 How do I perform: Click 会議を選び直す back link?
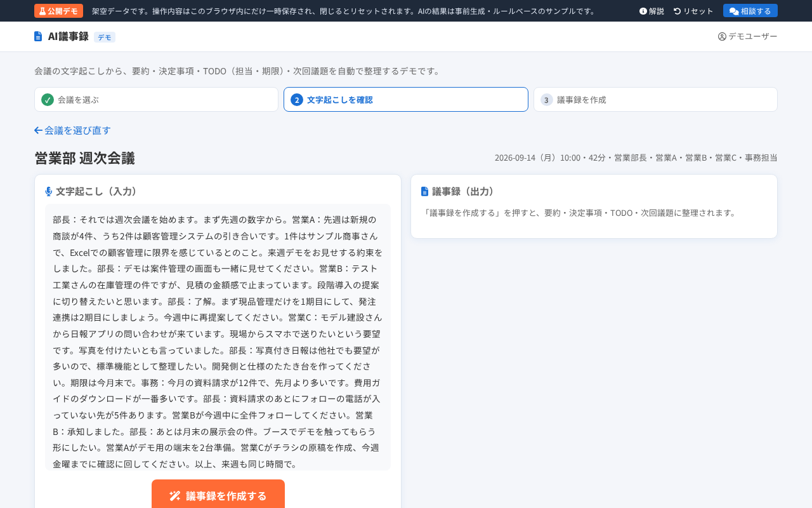click(72, 130)
